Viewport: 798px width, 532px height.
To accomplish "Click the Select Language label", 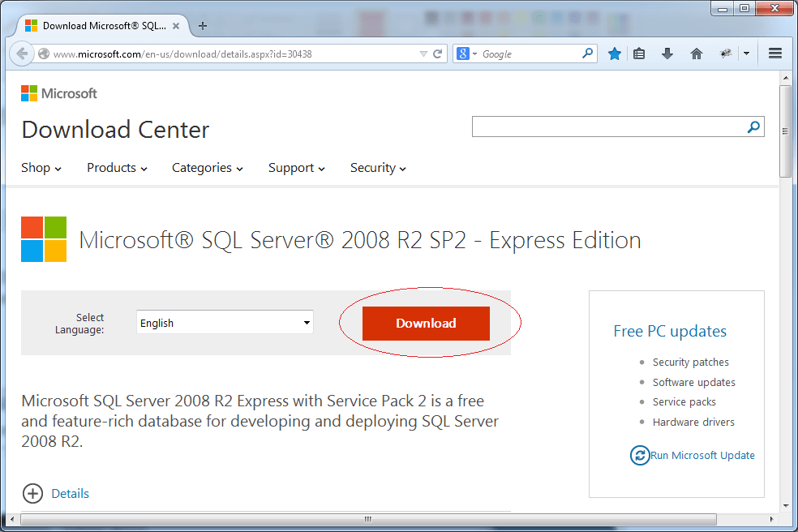I will pos(79,324).
